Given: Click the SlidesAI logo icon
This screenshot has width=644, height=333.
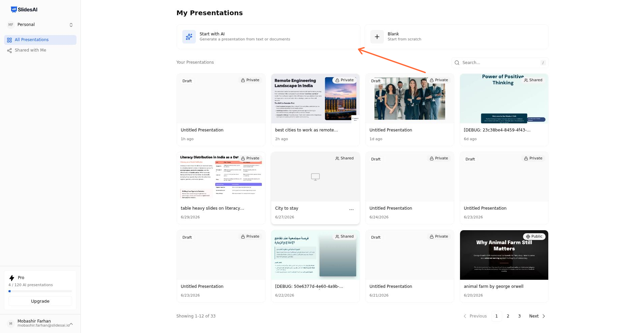Looking at the screenshot, I should click(x=14, y=9).
